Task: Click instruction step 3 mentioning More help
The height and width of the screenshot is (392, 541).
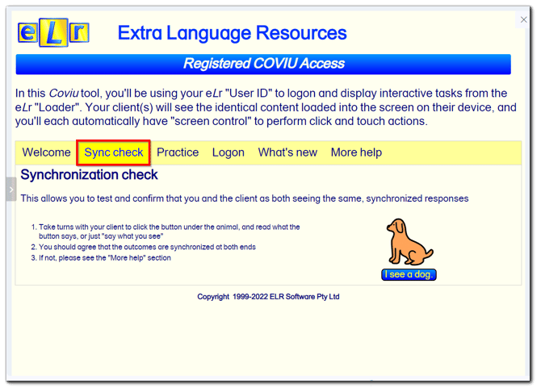Action: pyautogui.click(x=105, y=258)
